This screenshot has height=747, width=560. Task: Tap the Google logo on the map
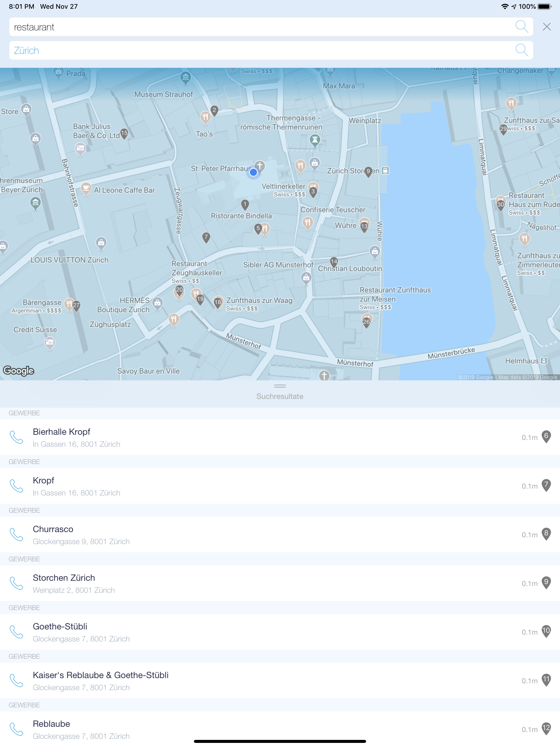pyautogui.click(x=19, y=371)
